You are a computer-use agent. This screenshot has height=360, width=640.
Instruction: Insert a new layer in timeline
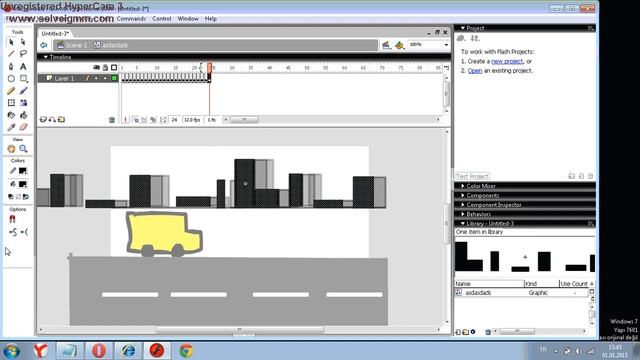[x=43, y=120]
